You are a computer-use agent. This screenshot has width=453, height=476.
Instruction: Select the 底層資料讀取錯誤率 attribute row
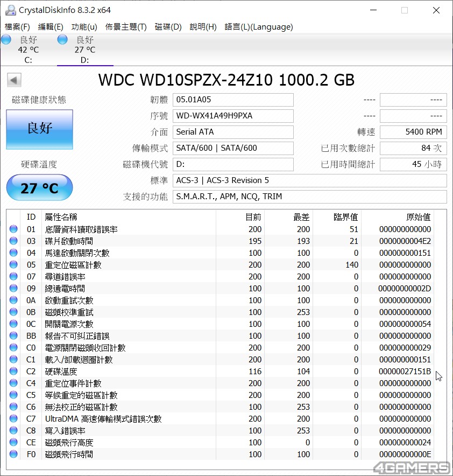tap(220, 229)
